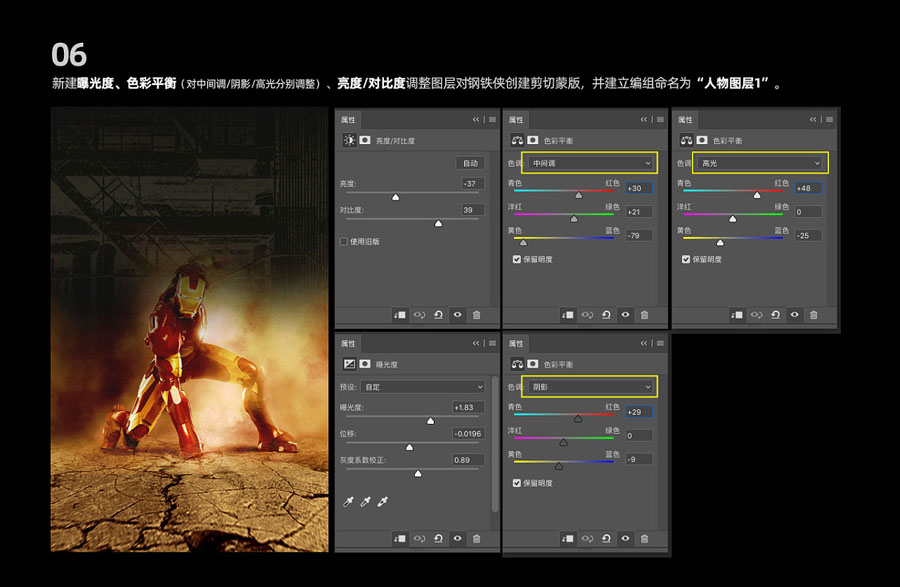Click the mask icon in Brightness/Contrast panel header
Screen dimensions: 900x587
pyautogui.click(x=365, y=141)
